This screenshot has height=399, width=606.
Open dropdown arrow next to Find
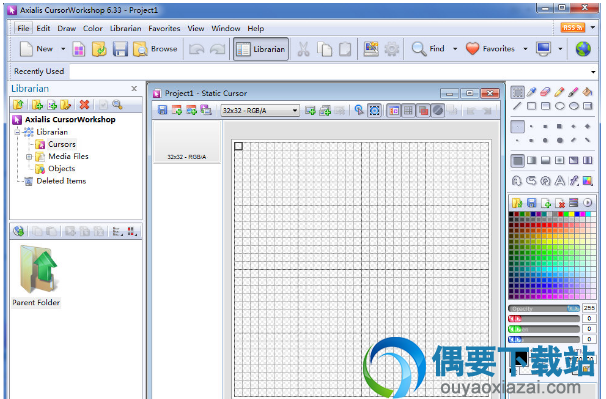click(x=455, y=49)
